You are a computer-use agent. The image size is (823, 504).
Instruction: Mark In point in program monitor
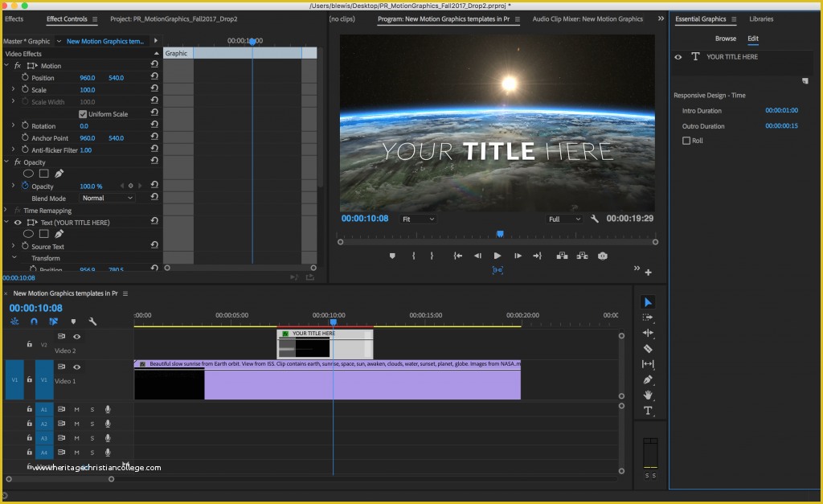coord(414,256)
